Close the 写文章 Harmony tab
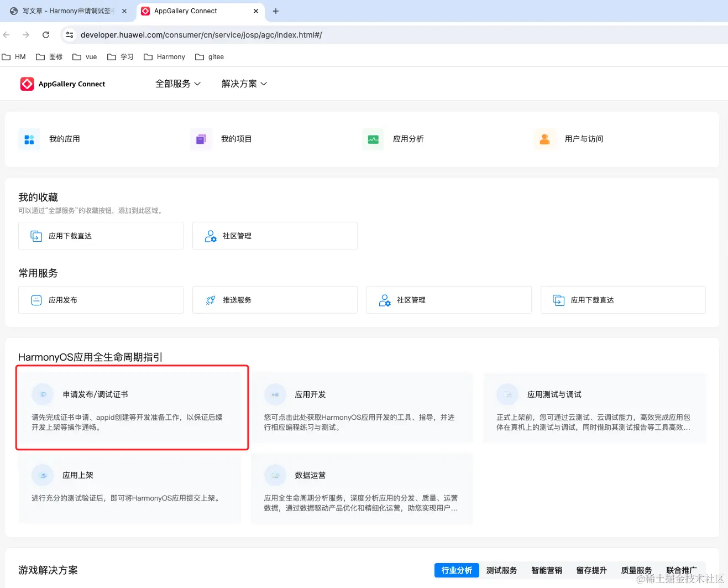Image resolution: width=728 pixels, height=588 pixels. (x=124, y=11)
